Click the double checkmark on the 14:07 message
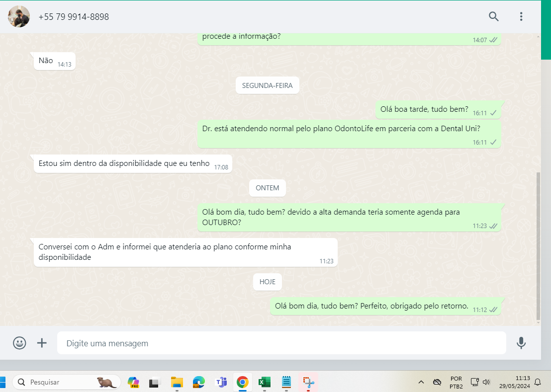 coord(493,40)
